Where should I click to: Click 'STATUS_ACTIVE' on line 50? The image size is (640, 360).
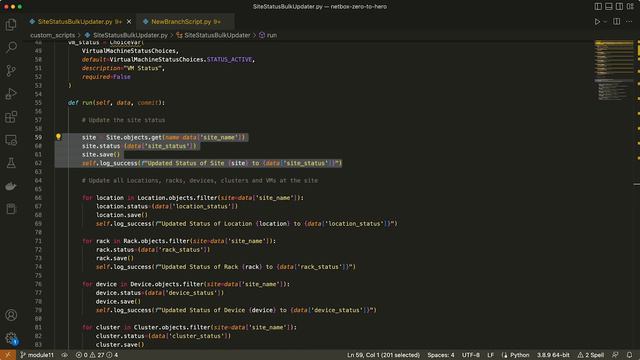point(229,59)
